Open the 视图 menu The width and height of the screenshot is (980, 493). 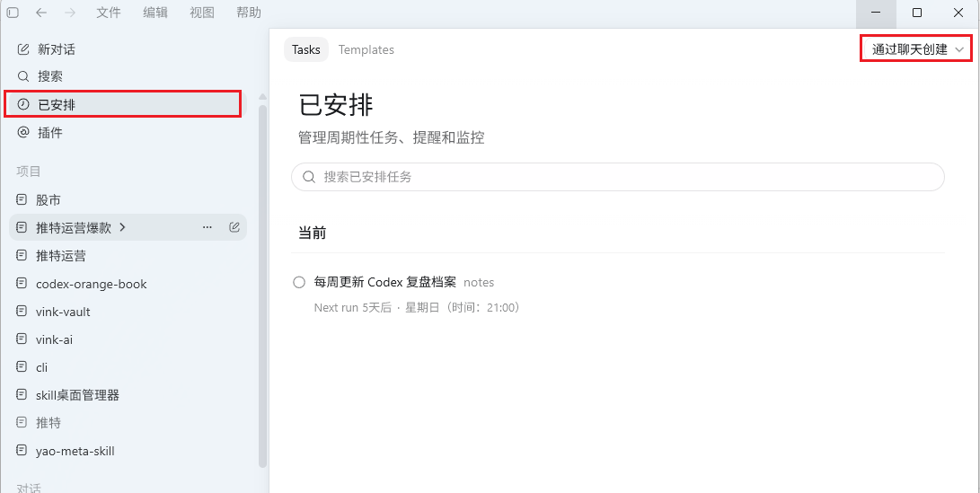pyautogui.click(x=202, y=13)
